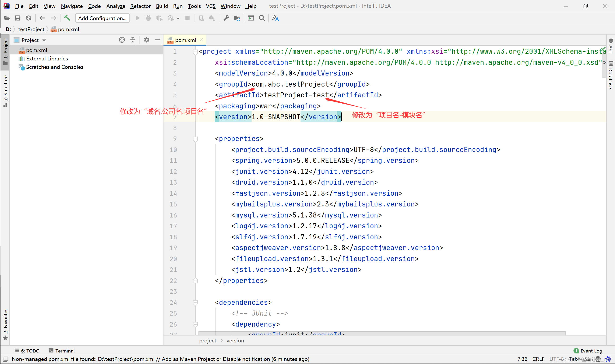The height and width of the screenshot is (364, 615).
Task: Open the Database tool window
Action: [611, 75]
